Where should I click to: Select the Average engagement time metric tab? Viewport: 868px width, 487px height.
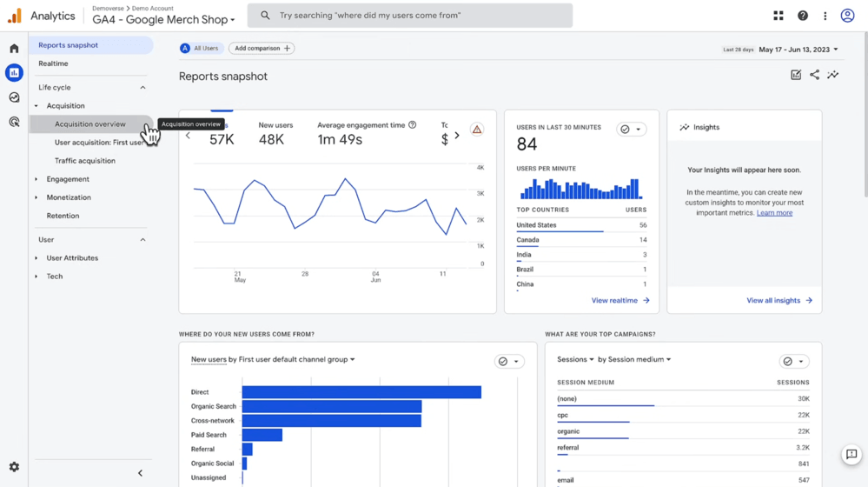click(367, 134)
